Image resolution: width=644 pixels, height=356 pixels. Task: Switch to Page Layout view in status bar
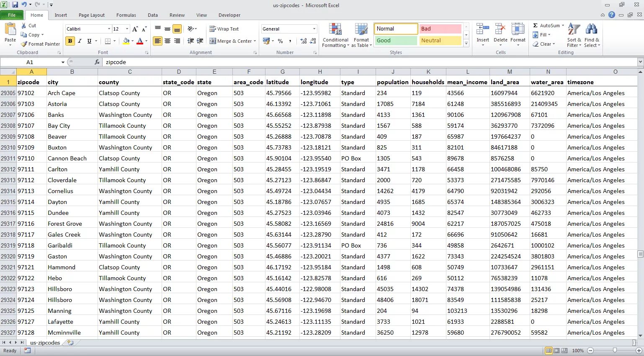point(556,351)
